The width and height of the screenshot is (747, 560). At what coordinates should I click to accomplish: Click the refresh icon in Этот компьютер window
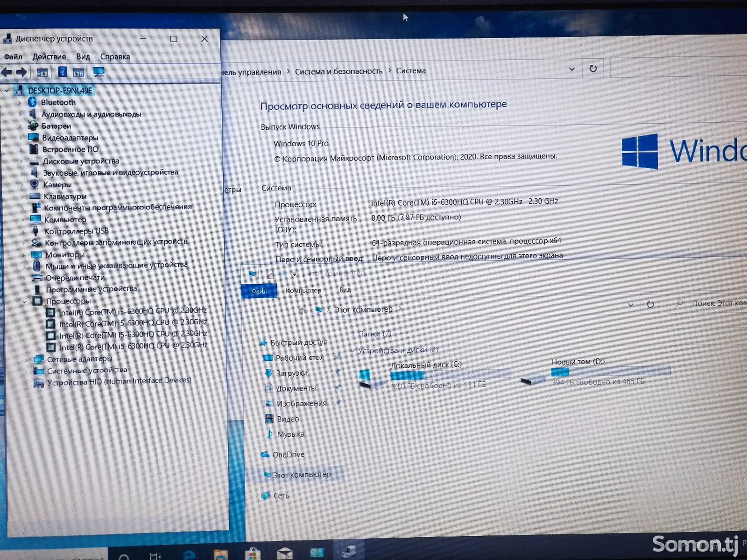[x=650, y=304]
